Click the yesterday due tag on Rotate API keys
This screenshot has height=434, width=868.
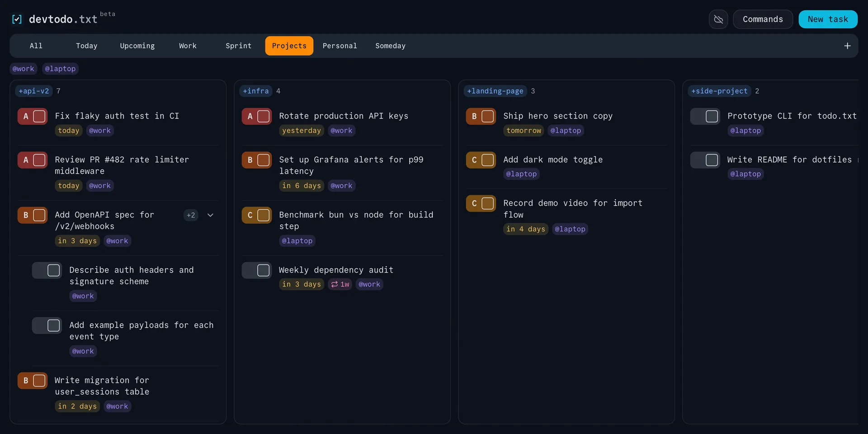[302, 131]
